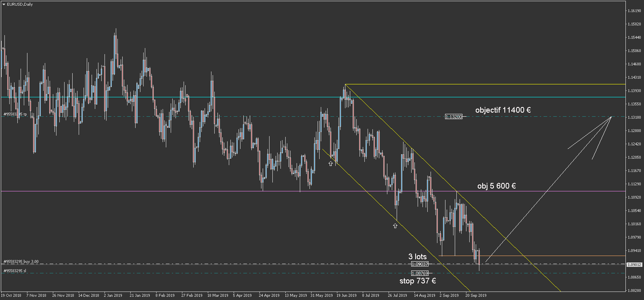Click the 1.08650 price scale value
Image resolution: width=644 pixels, height=300 pixels.
[634, 277]
